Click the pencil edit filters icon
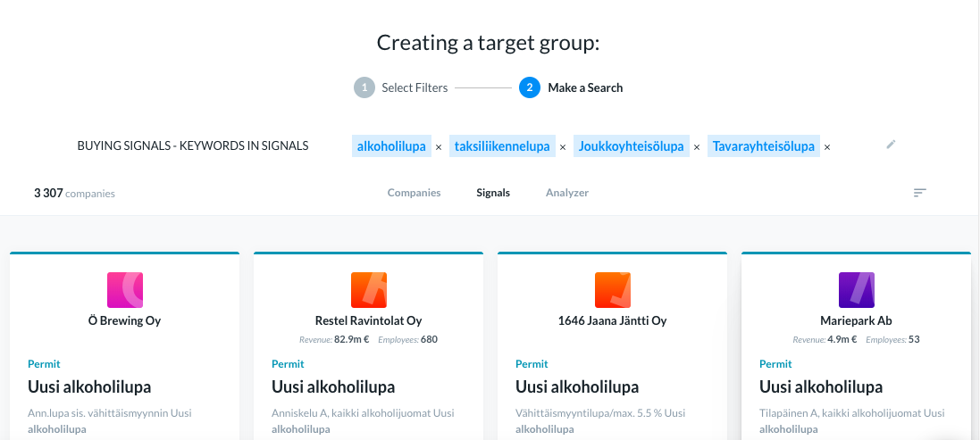Screen dimensions: 980x440 [891, 145]
